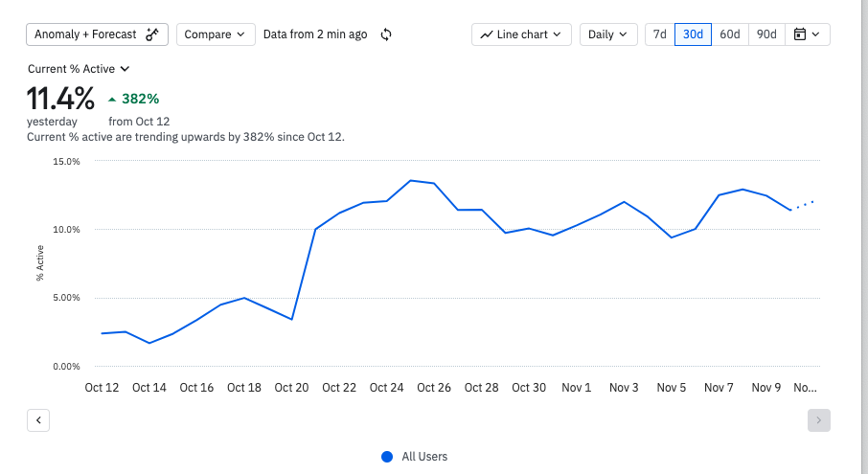
Task: Click the All Users blue color dot
Action: tap(387, 457)
